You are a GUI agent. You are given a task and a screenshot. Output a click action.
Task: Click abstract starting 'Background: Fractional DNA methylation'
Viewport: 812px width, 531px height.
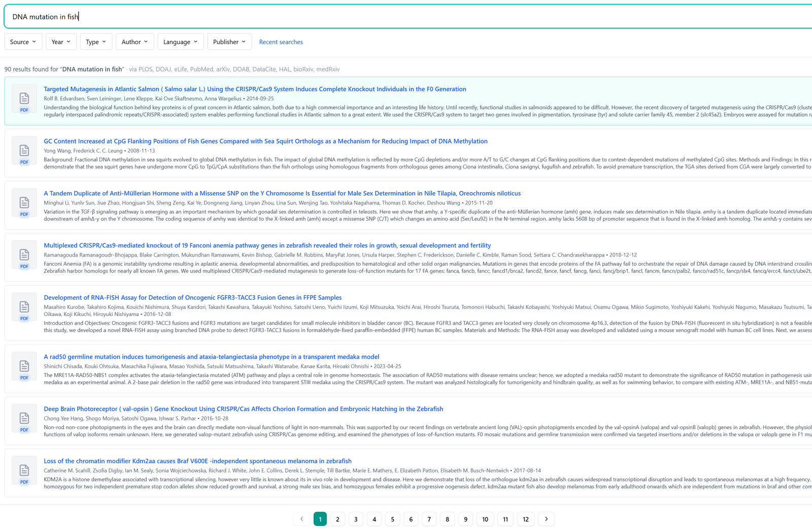[x=428, y=163]
